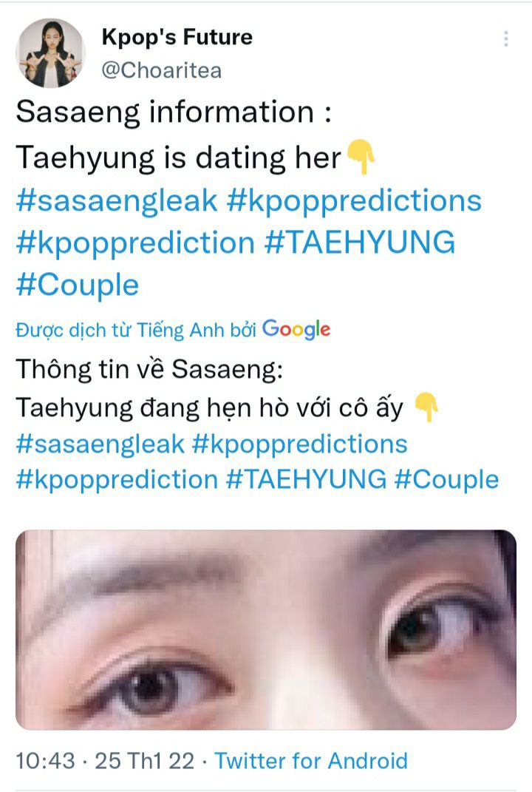
Task: Open #sasaengleak hashtag in the Vietnamese translation
Action: pos(100,444)
